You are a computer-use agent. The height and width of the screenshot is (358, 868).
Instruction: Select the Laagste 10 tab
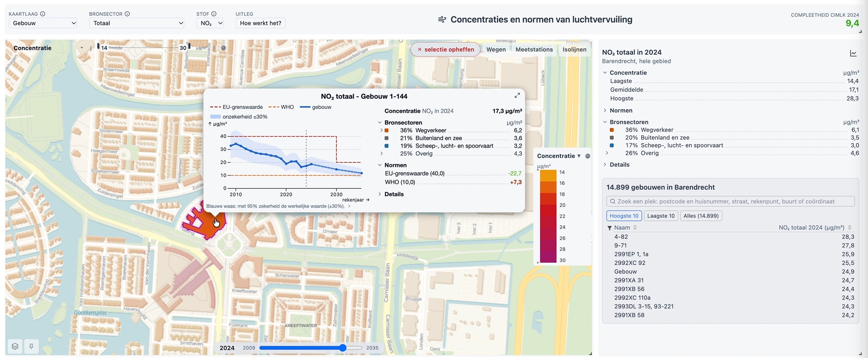[x=661, y=216]
